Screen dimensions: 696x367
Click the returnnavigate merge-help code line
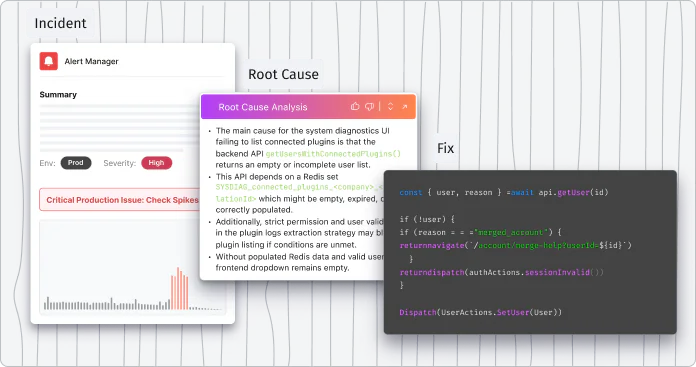pos(515,245)
